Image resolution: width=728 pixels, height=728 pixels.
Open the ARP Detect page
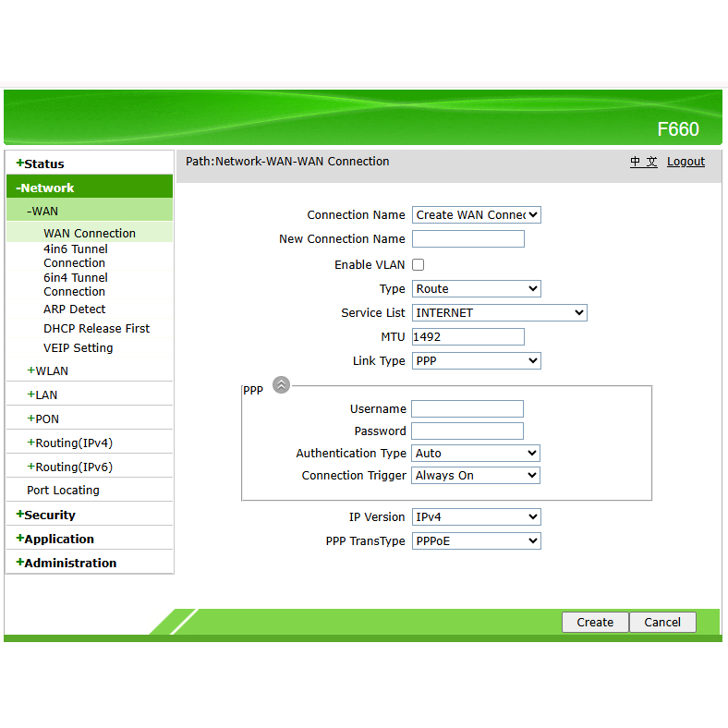(x=74, y=309)
